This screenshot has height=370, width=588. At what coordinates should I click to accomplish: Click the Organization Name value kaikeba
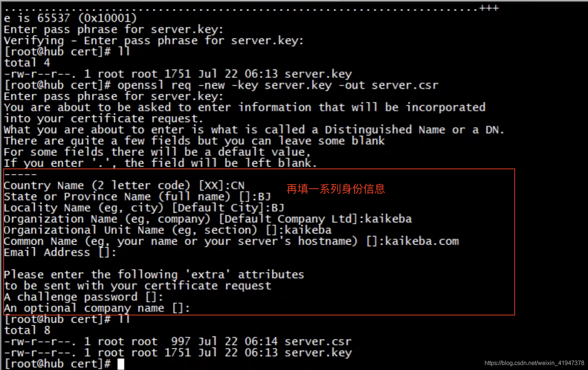tap(388, 219)
